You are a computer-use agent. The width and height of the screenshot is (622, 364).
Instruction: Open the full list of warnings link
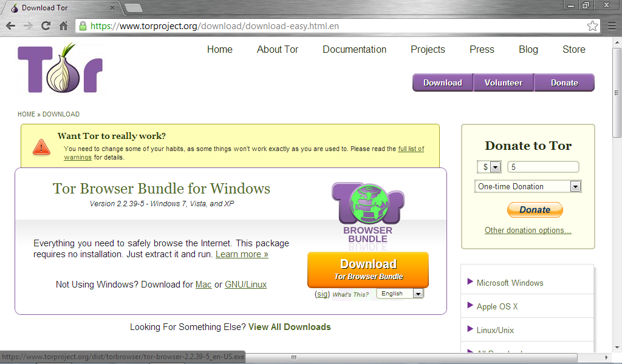click(x=411, y=149)
